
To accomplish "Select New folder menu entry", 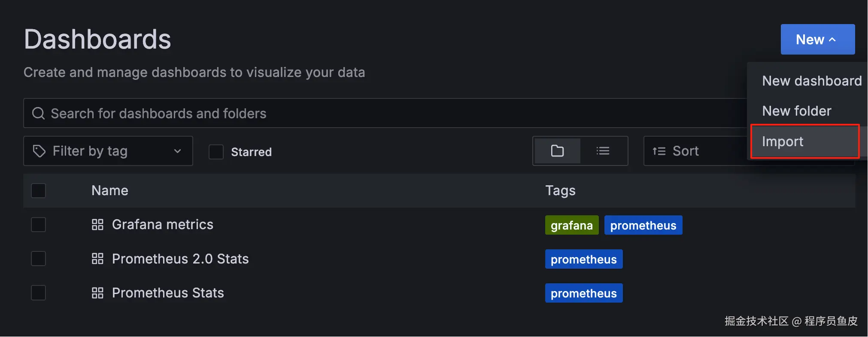I will pyautogui.click(x=796, y=111).
